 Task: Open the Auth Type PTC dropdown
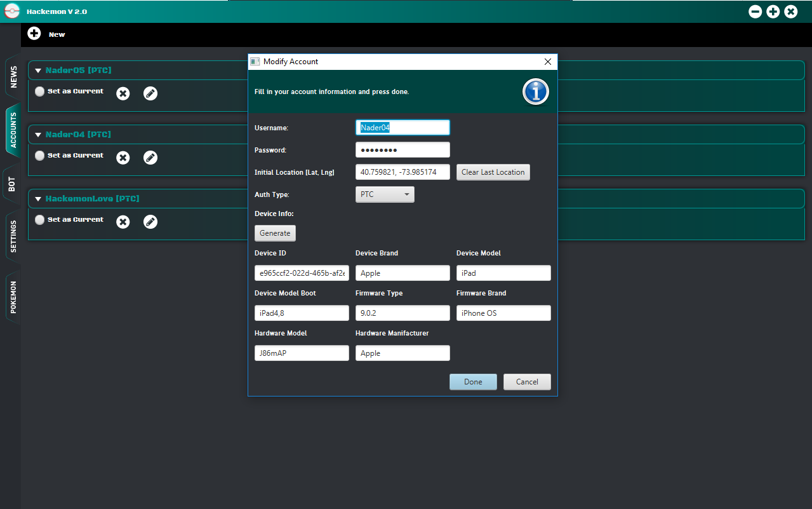point(385,194)
